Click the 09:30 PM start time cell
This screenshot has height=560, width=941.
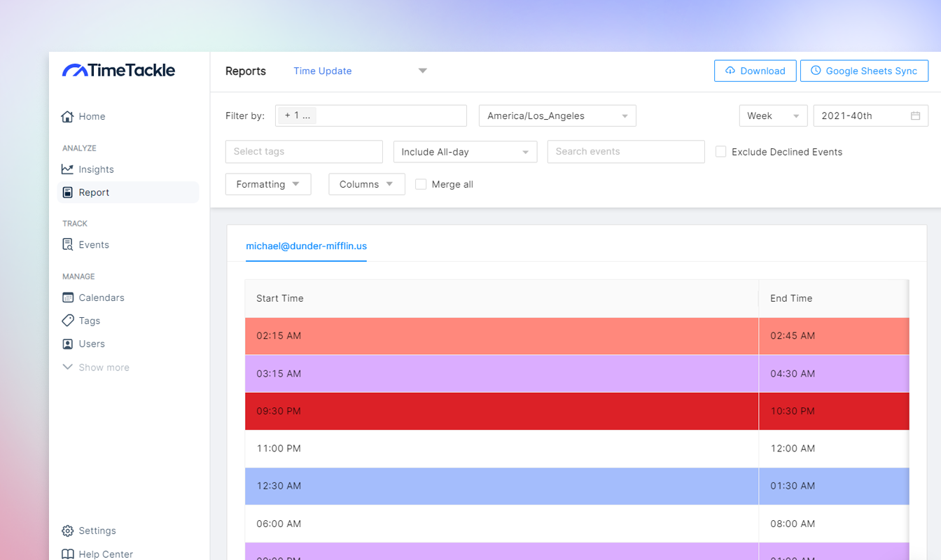coord(501,411)
